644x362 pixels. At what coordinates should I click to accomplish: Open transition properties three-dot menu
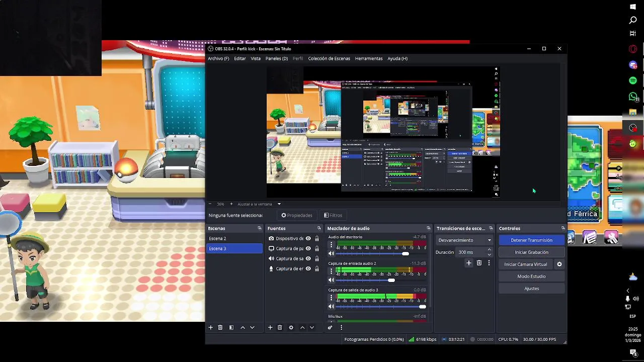pos(489,263)
